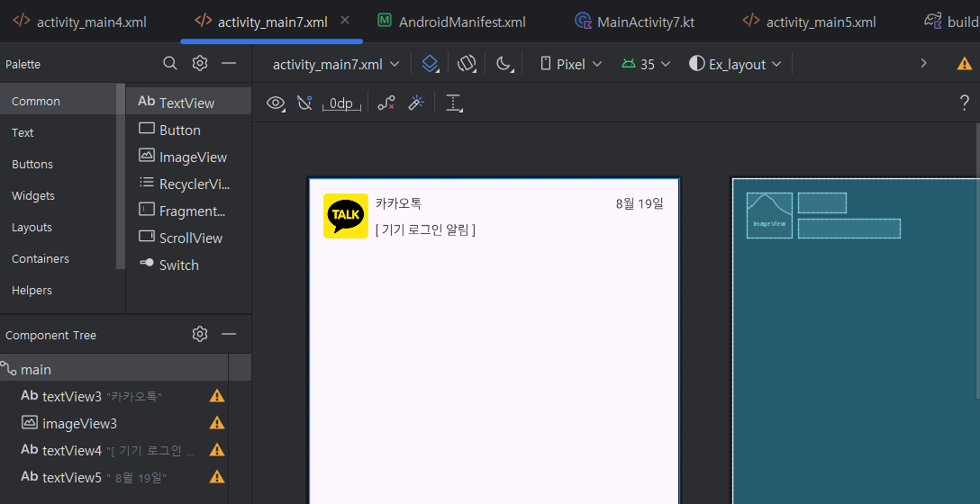Screen dimensions: 980x504
Task: Click warning icon beside textView5
Action: pyautogui.click(x=217, y=476)
